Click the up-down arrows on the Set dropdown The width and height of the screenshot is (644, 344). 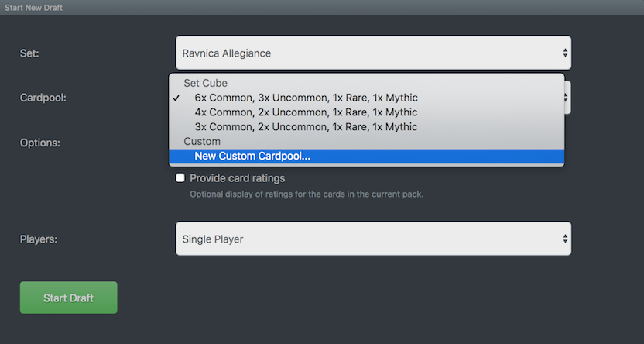(x=565, y=53)
